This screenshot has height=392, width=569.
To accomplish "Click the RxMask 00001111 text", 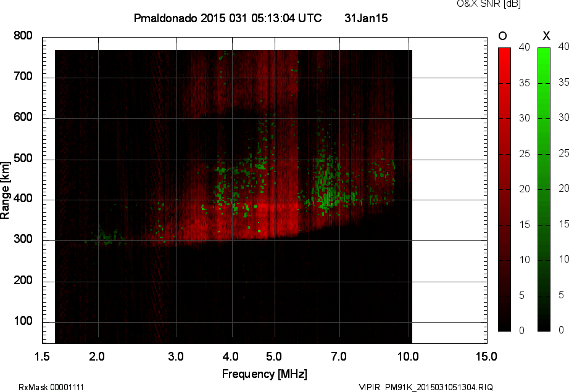I will coord(51,387).
